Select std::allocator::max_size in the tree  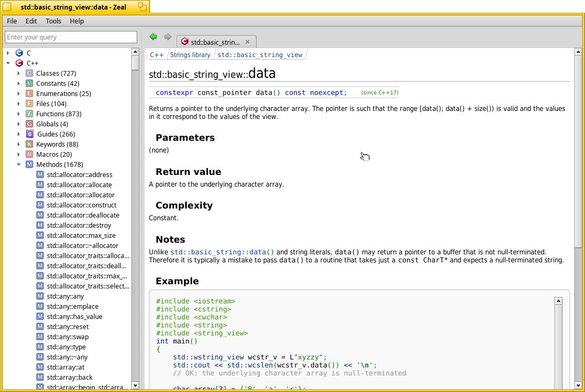81,235
